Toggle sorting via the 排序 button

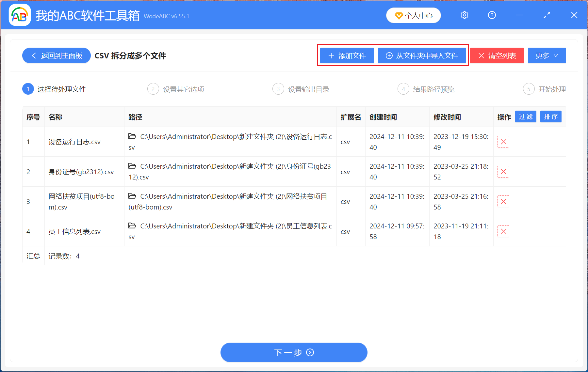click(x=551, y=116)
